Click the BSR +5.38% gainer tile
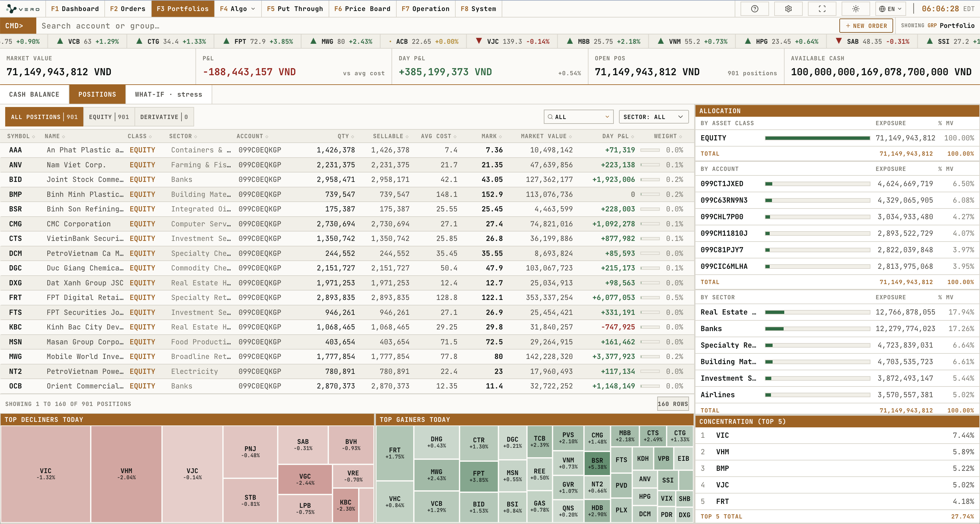The height and width of the screenshot is (524, 980). coord(597,463)
